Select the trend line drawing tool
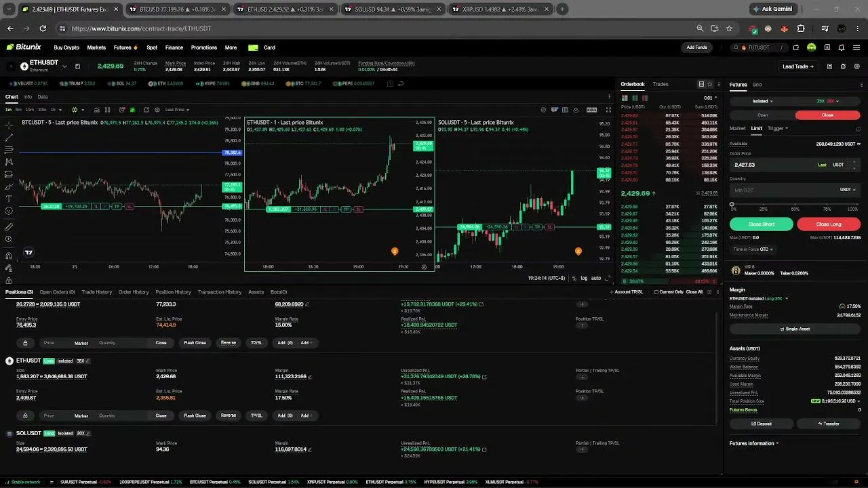Viewport: 868px width, 488px height. [x=9, y=138]
